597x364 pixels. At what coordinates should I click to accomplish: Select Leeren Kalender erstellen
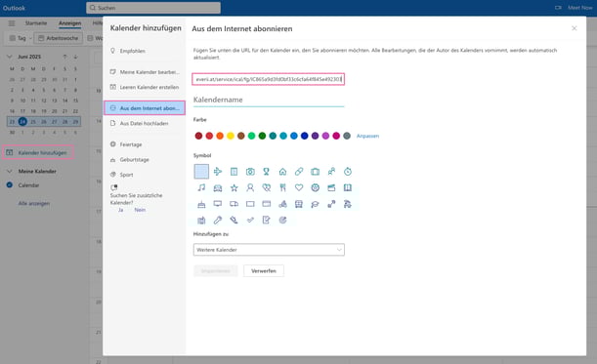pos(145,87)
